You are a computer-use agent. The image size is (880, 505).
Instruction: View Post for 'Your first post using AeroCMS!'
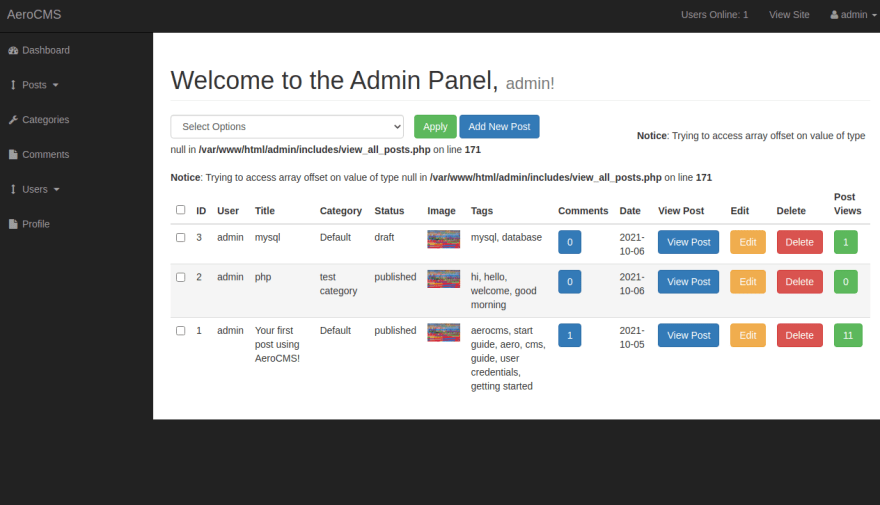[688, 336]
